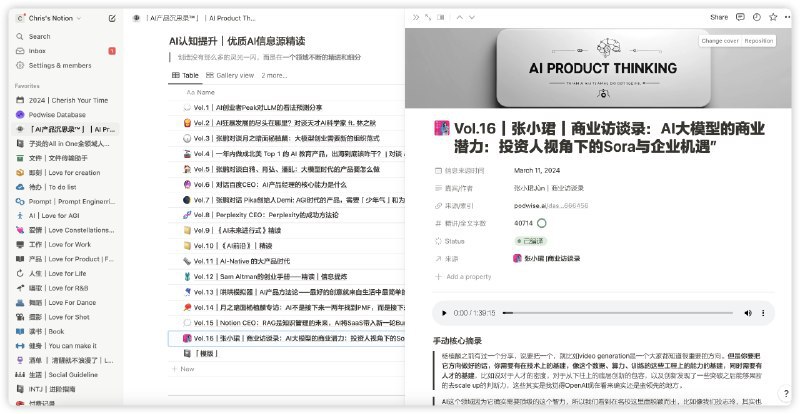Open row Vol.1 AI创业者Peak
This screenshot has height=414, width=800.
(258, 108)
